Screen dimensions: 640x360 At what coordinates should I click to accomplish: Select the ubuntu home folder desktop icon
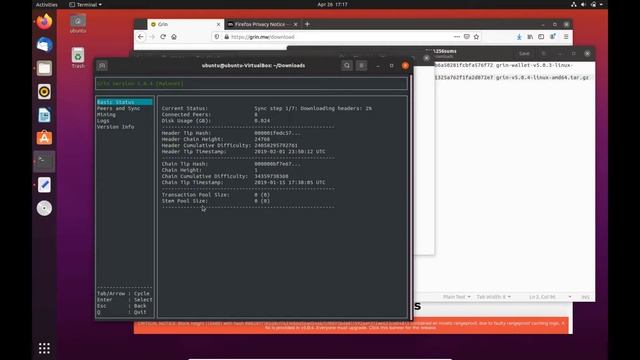coord(78,24)
